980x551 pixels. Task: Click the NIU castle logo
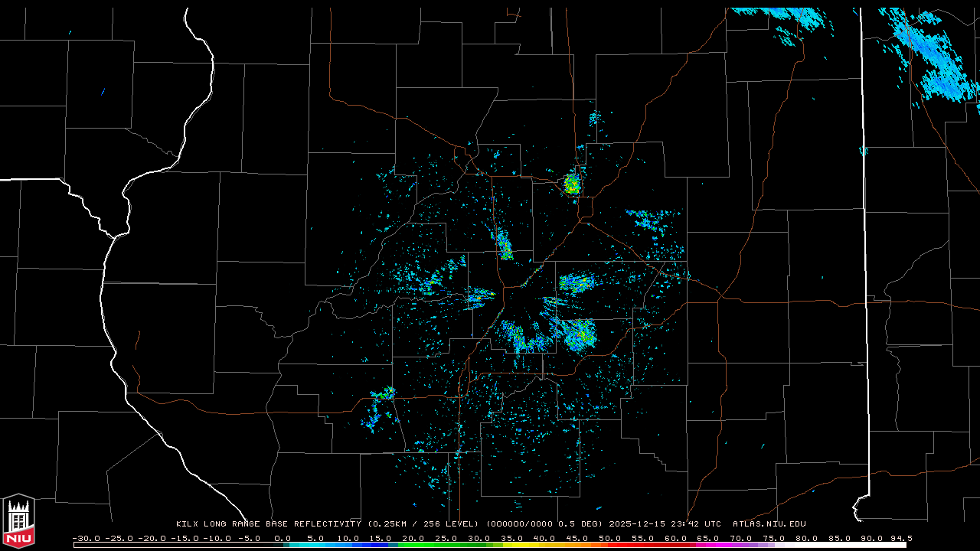pos(18,520)
